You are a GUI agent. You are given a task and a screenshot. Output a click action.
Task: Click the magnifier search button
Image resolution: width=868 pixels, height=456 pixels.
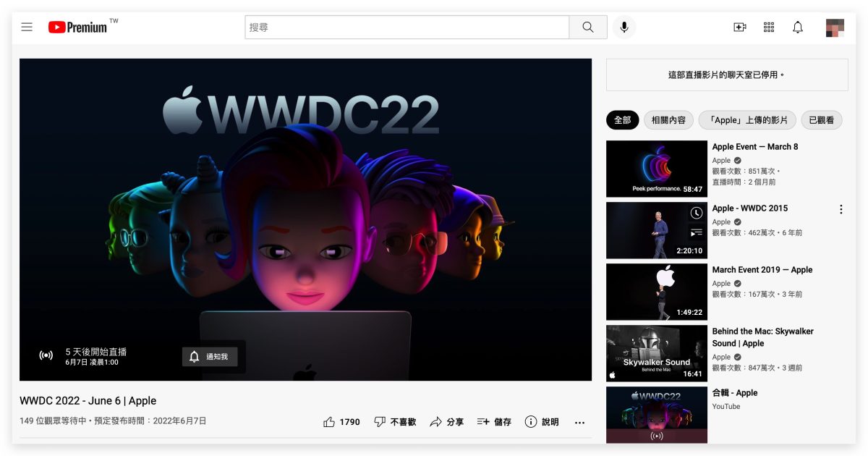tap(588, 27)
